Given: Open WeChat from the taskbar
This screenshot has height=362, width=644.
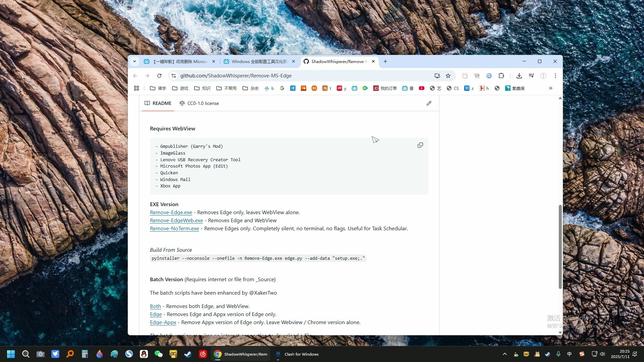Looking at the screenshot, I should (159, 354).
